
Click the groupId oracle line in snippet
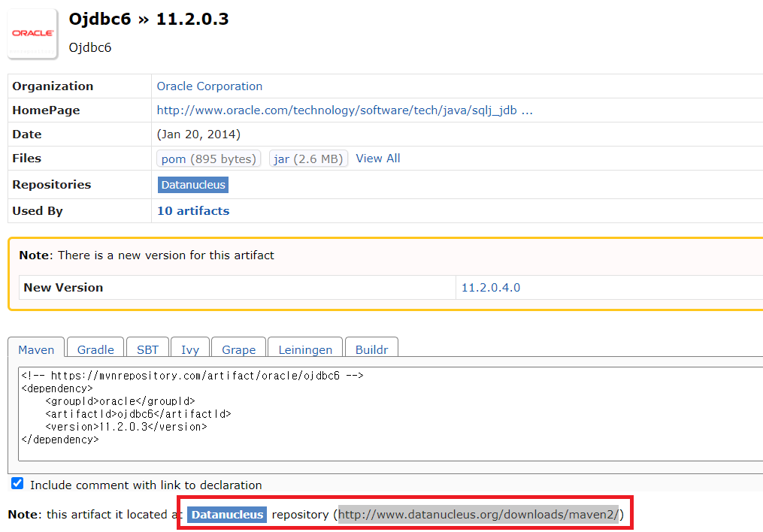120,401
